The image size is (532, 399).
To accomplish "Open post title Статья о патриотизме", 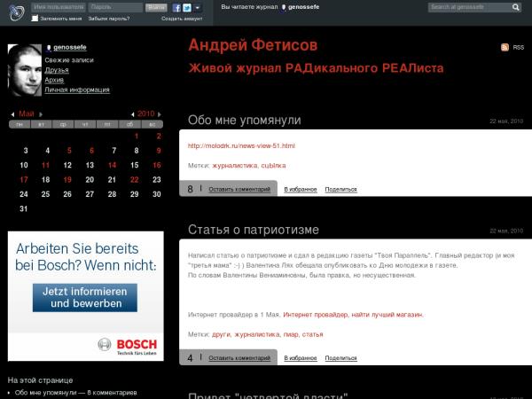I will click(x=254, y=230).
